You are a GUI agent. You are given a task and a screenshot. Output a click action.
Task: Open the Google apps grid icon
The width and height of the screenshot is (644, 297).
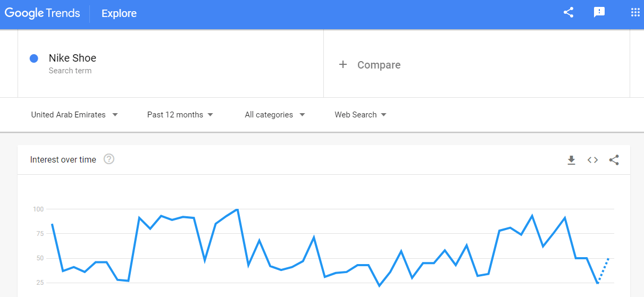point(635,13)
